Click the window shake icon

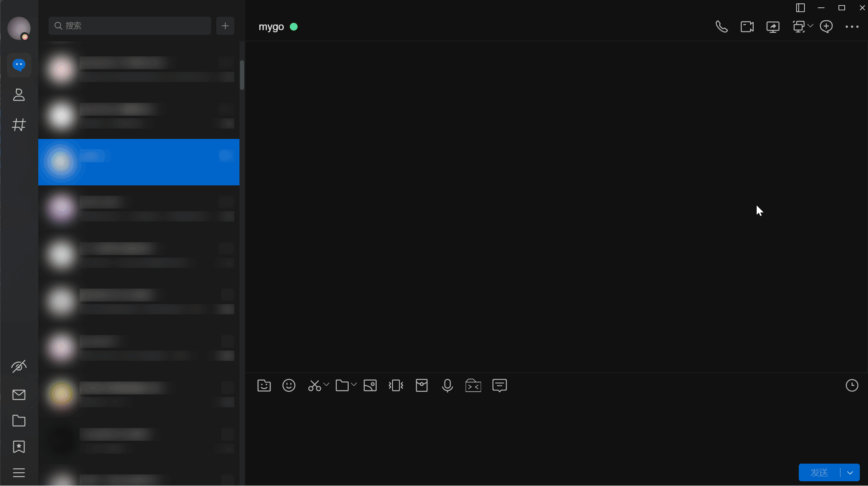point(396,385)
